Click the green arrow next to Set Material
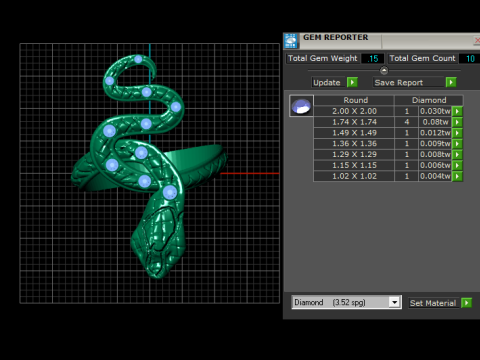 click(467, 303)
